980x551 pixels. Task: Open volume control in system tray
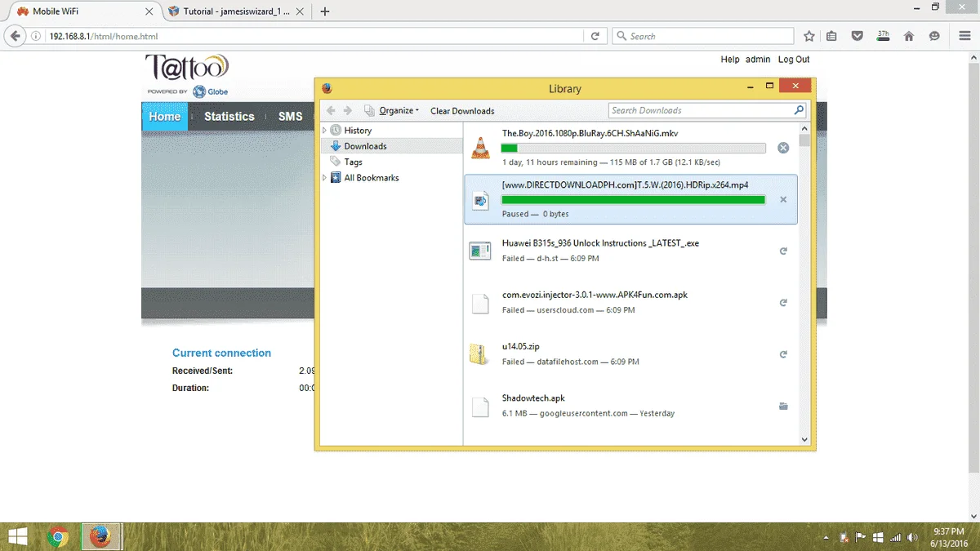pos(913,537)
